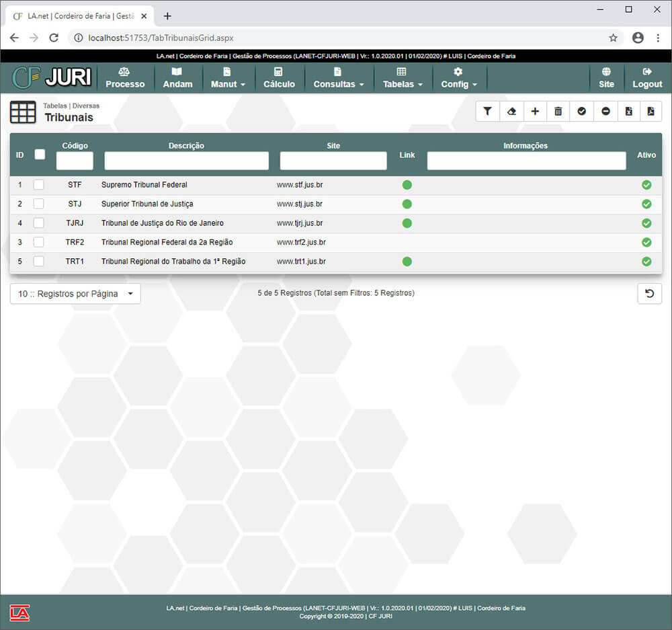Click the filter funnel icon
The width and height of the screenshot is (672, 630).
(488, 112)
